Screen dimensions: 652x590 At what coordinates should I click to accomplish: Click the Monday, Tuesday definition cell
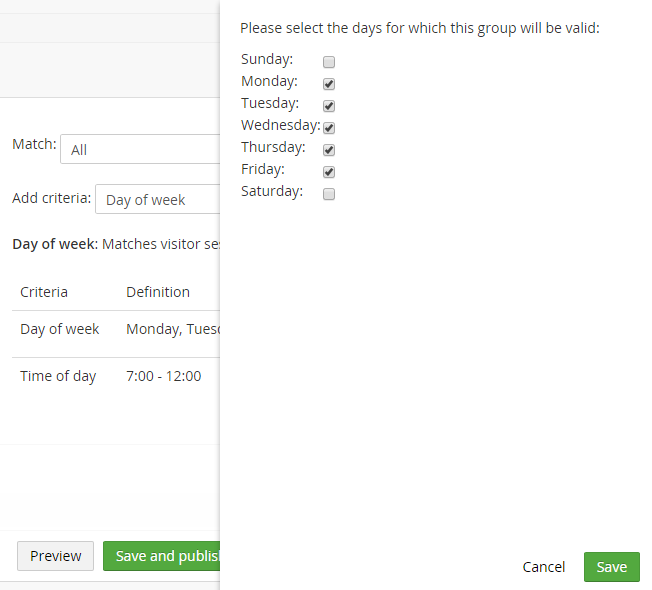(173, 329)
